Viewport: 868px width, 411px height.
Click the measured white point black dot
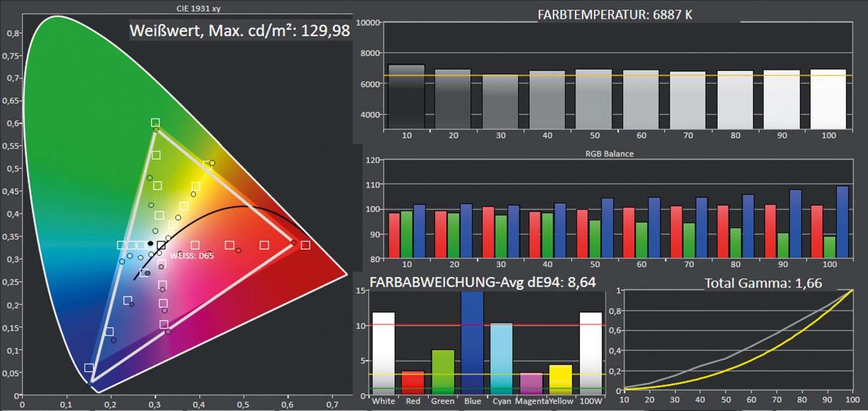click(x=150, y=243)
